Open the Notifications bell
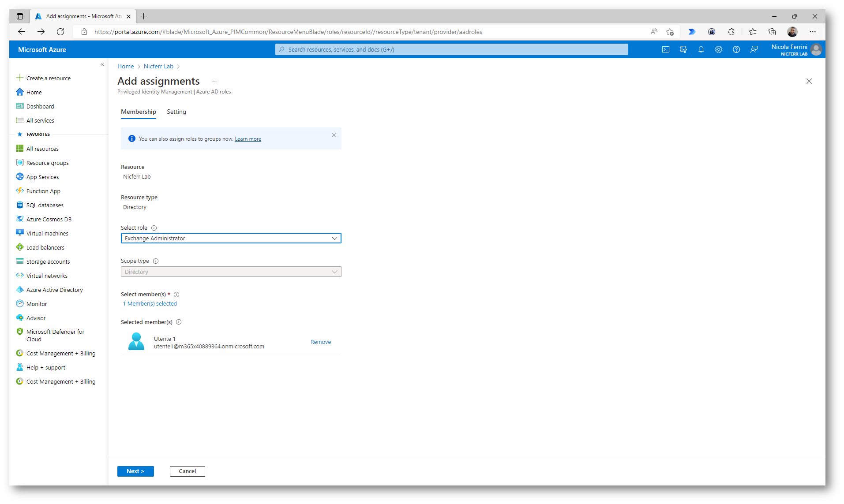Viewport: 844px width, 504px height. (701, 49)
